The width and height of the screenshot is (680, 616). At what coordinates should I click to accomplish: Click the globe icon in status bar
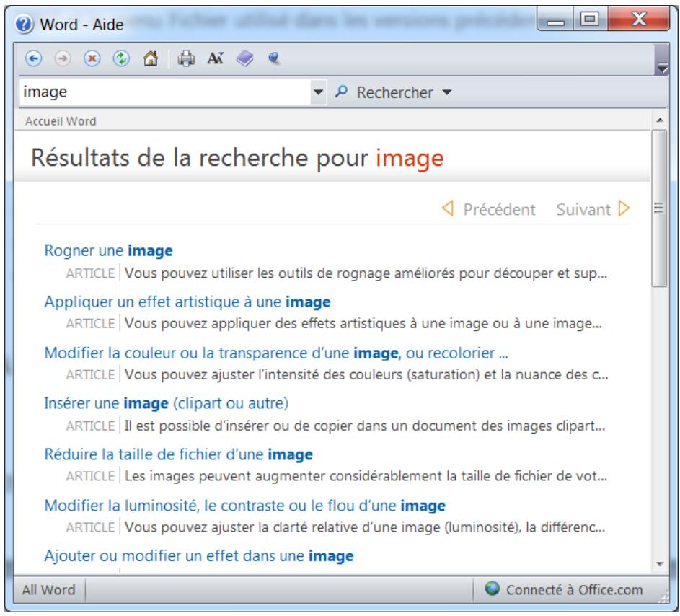[493, 589]
